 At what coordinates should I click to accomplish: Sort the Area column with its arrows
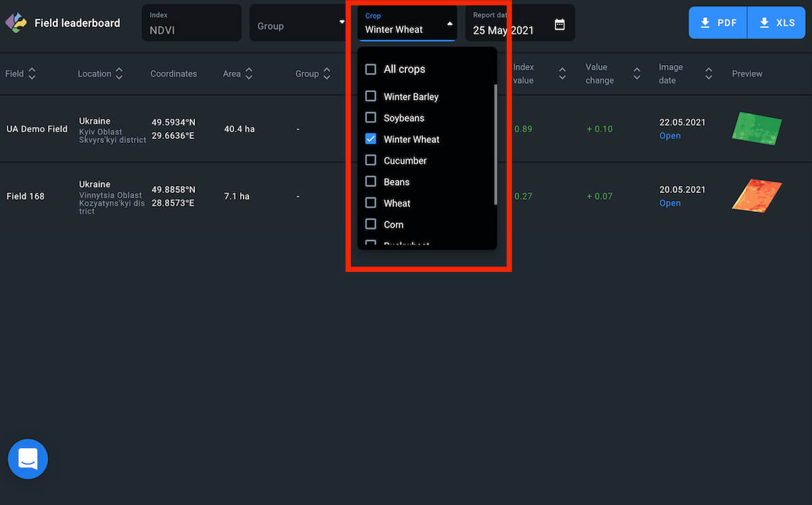(x=249, y=74)
